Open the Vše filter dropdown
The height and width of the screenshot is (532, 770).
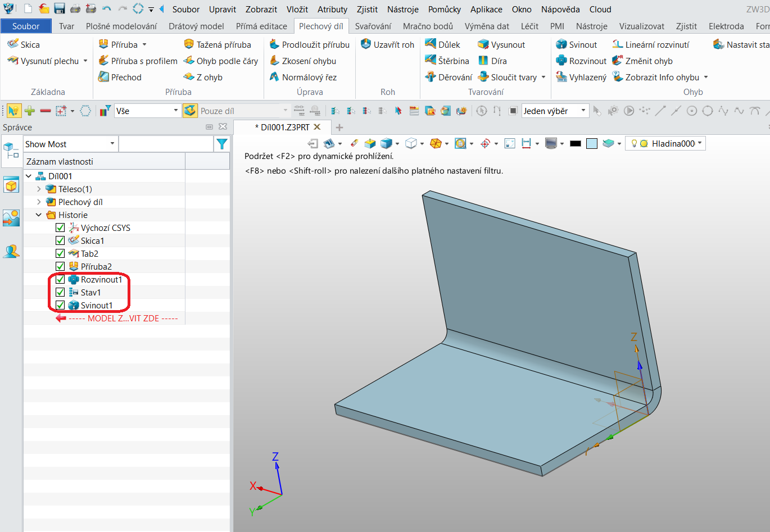click(x=147, y=111)
